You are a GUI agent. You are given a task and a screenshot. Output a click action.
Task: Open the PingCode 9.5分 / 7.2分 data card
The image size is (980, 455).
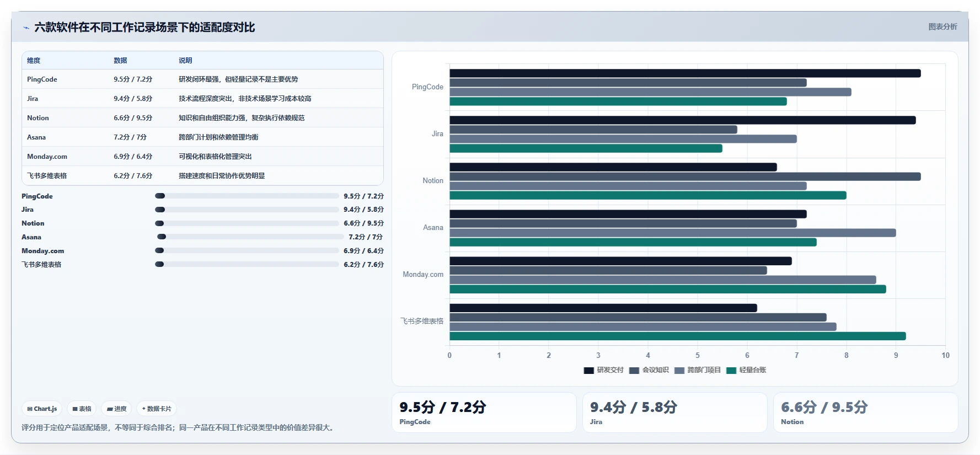pyautogui.click(x=484, y=413)
